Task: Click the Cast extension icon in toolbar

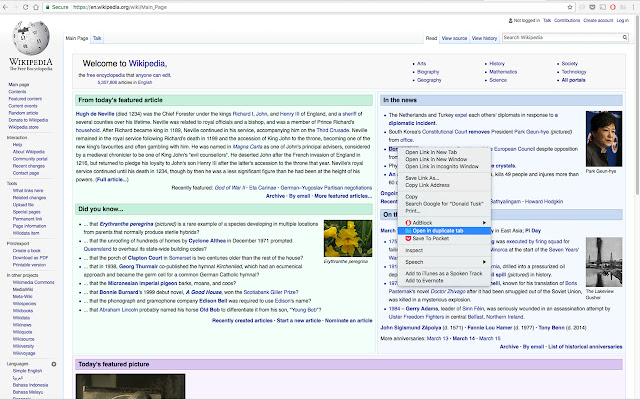Action: click(x=602, y=7)
